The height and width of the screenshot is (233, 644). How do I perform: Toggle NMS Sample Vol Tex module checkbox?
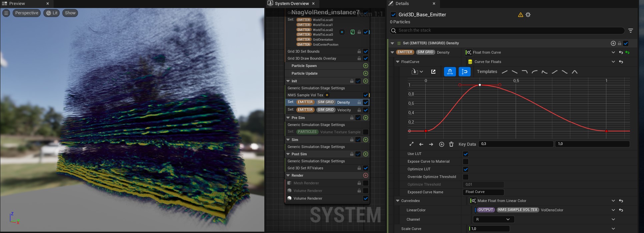point(366,95)
